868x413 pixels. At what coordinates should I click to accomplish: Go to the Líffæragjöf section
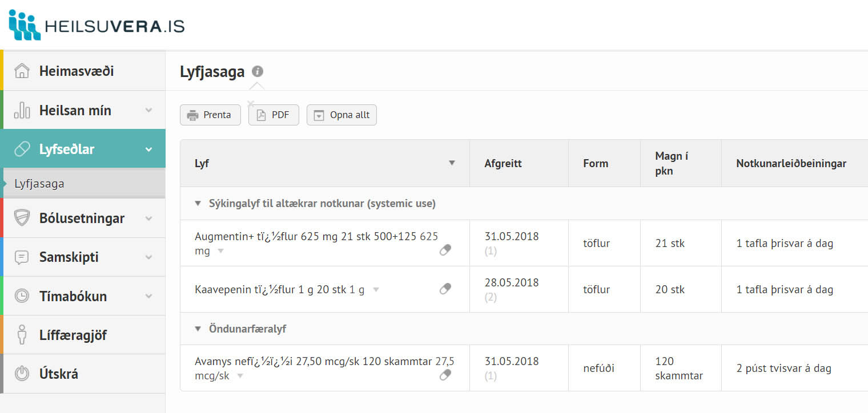83,335
